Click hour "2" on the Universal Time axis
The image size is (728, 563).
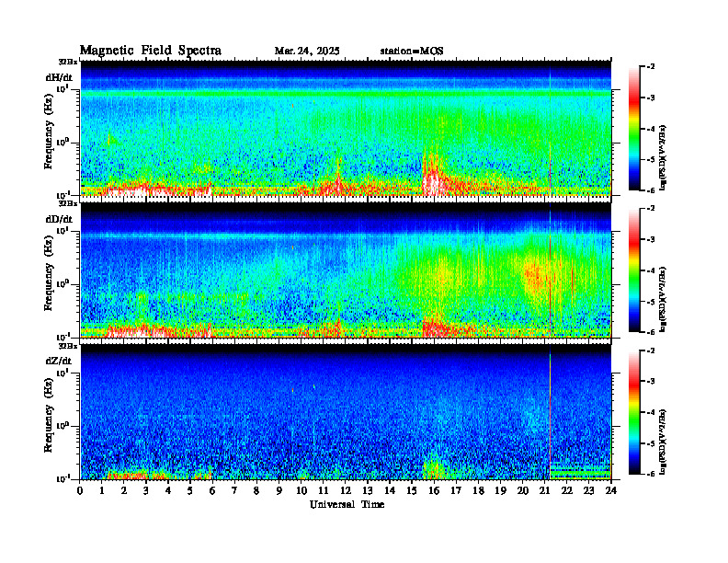[124, 491]
